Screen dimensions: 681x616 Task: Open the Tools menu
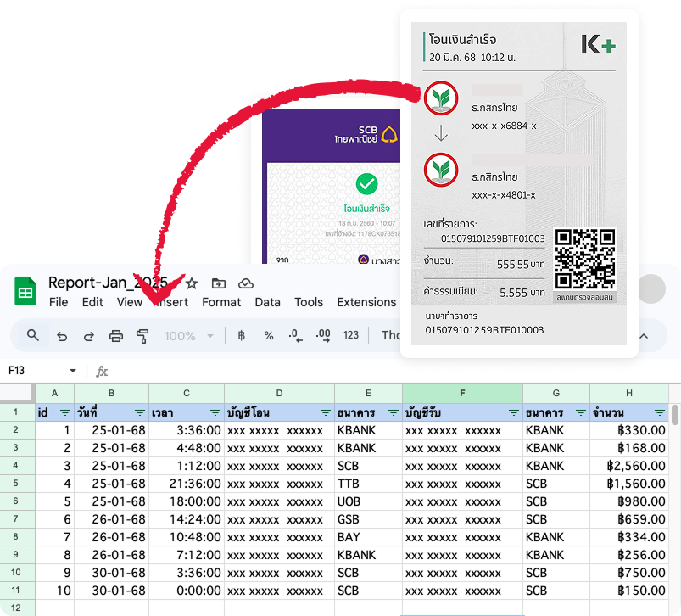[x=309, y=302]
